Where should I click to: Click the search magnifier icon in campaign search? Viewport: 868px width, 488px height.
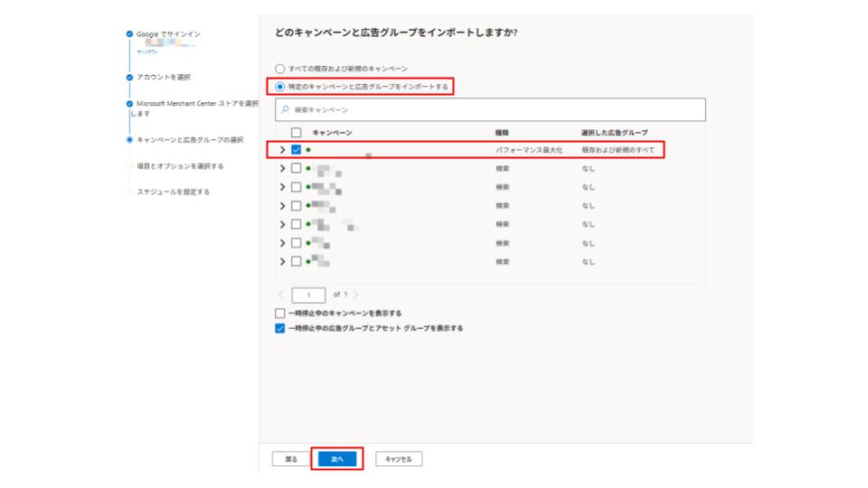pyautogui.click(x=284, y=110)
